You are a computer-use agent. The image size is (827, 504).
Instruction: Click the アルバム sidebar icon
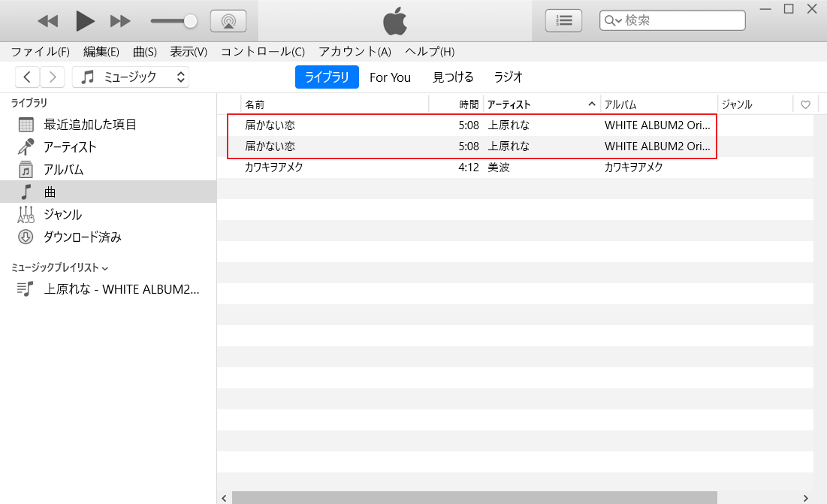coord(26,170)
